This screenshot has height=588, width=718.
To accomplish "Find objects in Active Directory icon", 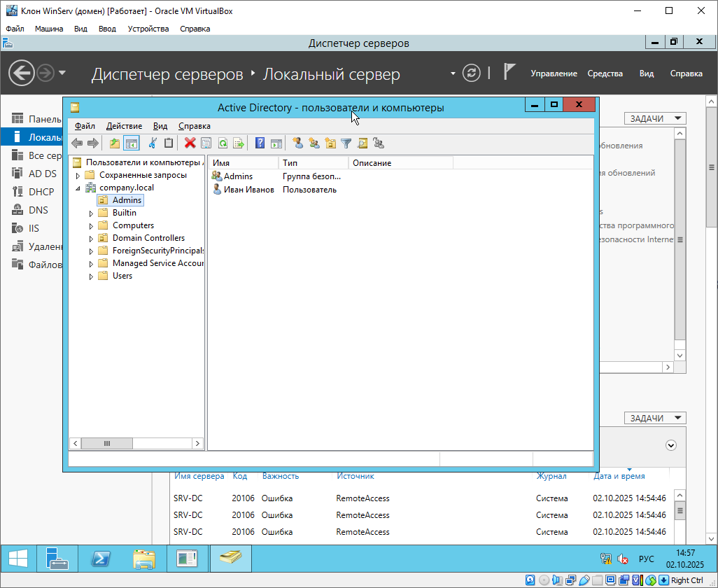I will pyautogui.click(x=362, y=143).
